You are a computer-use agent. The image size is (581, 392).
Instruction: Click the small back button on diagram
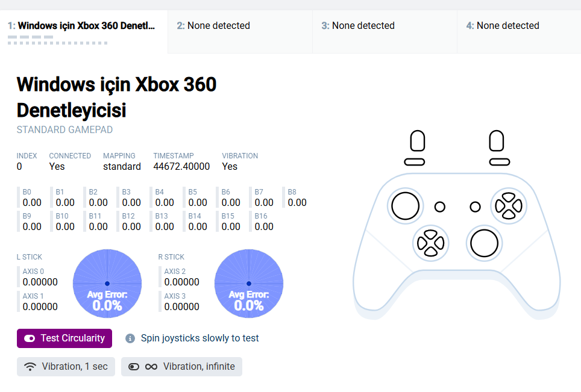(440, 207)
